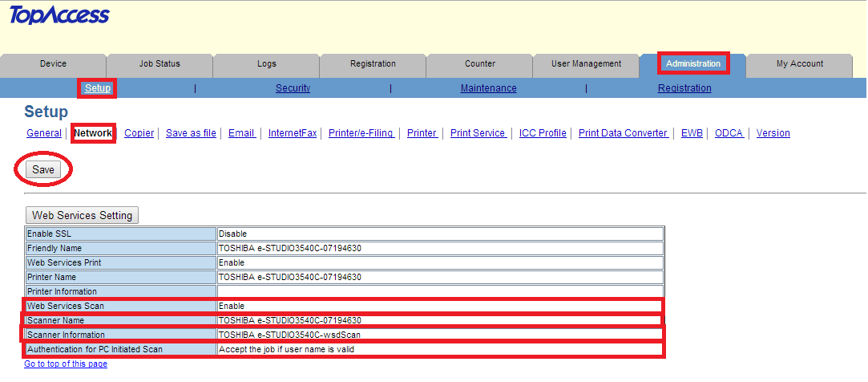
Task: Jump to top of this page link
Action: click(66, 364)
